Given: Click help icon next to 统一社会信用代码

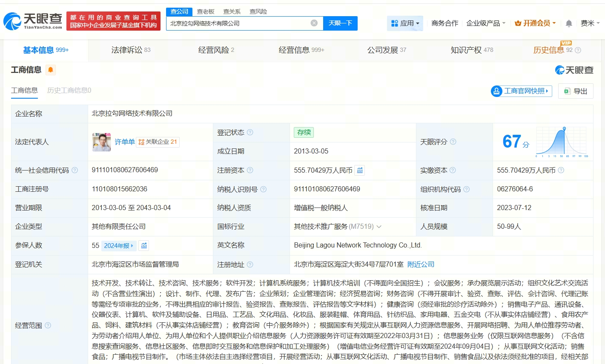Looking at the screenshot, I should [75, 170].
